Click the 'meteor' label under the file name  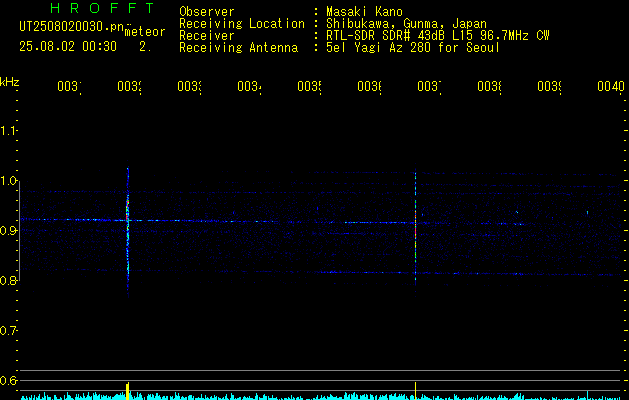coord(145,32)
